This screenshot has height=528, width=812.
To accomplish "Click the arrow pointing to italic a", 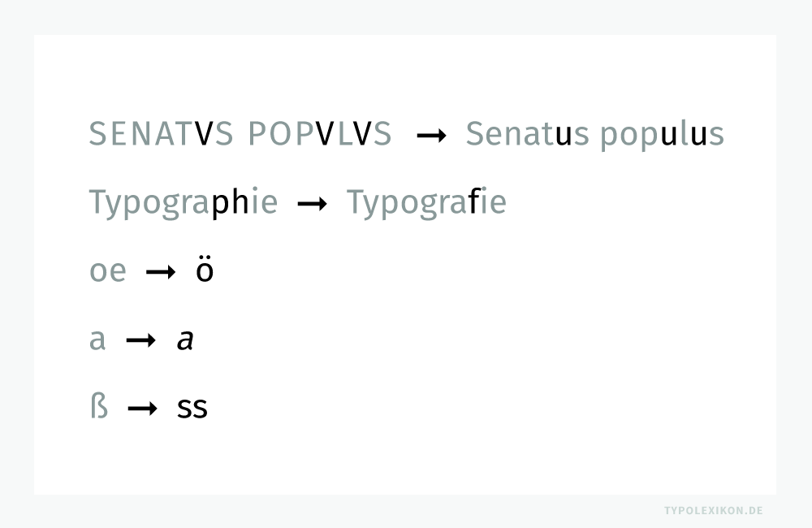I will click(x=141, y=342).
